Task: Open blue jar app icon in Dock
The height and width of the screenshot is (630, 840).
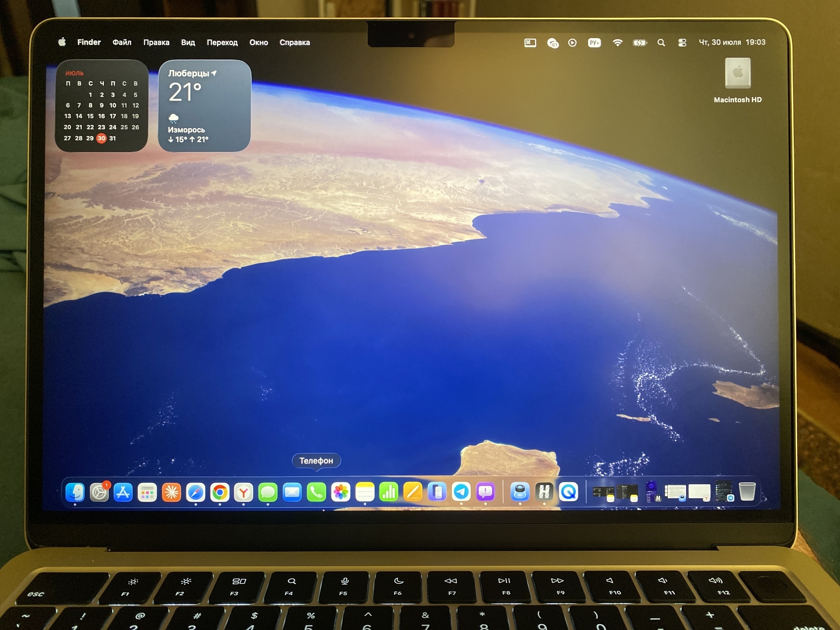Action: click(520, 492)
